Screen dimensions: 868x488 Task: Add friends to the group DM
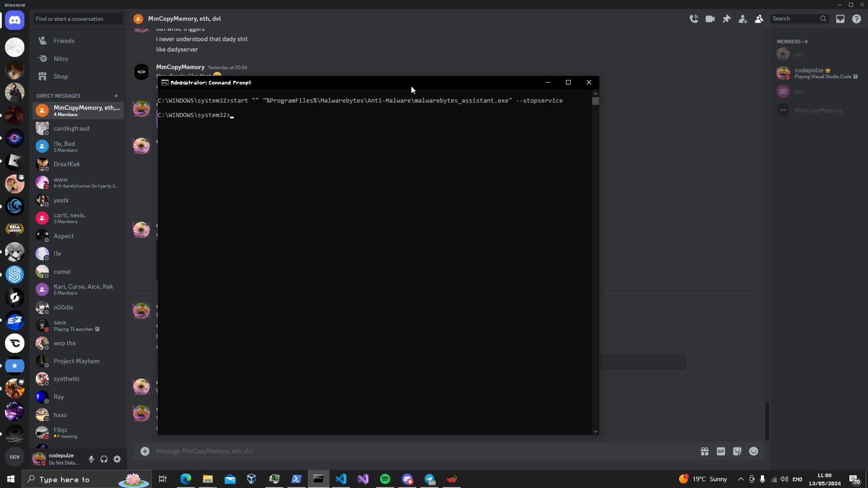point(743,19)
